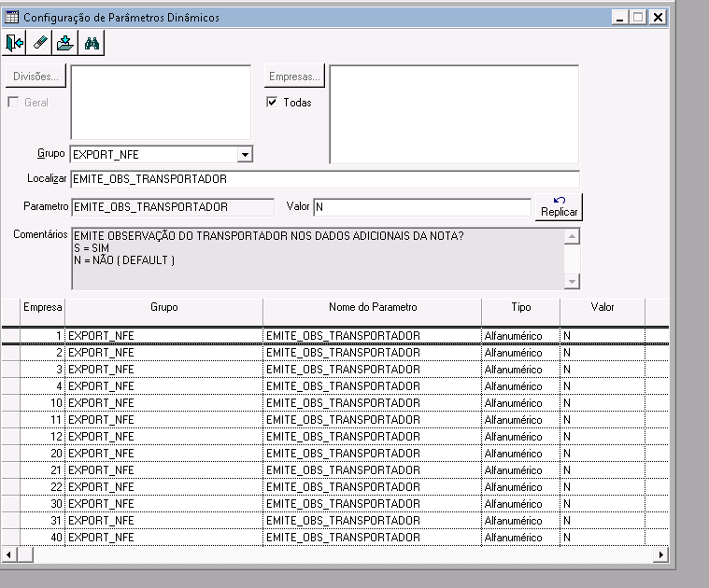Click the empresas list box
The width and height of the screenshot is (709, 588).
point(454,114)
